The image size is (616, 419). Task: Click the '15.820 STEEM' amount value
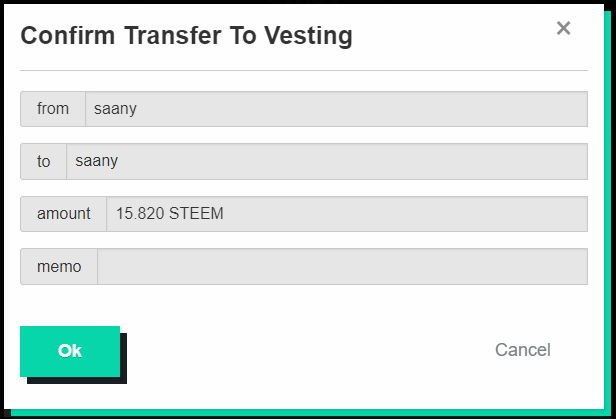point(169,214)
